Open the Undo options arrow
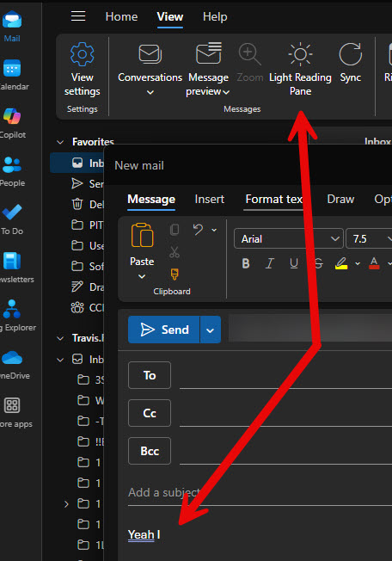Image resolution: width=392 pixels, height=561 pixels. [214, 230]
